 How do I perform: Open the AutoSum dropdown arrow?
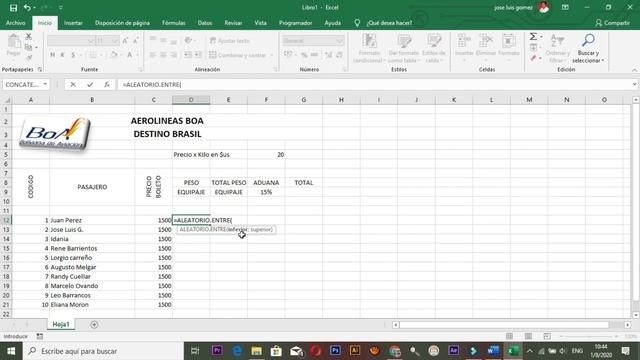coord(541,37)
